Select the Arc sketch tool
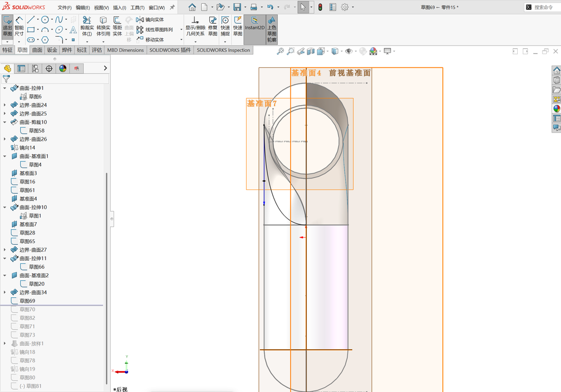 coord(45,30)
